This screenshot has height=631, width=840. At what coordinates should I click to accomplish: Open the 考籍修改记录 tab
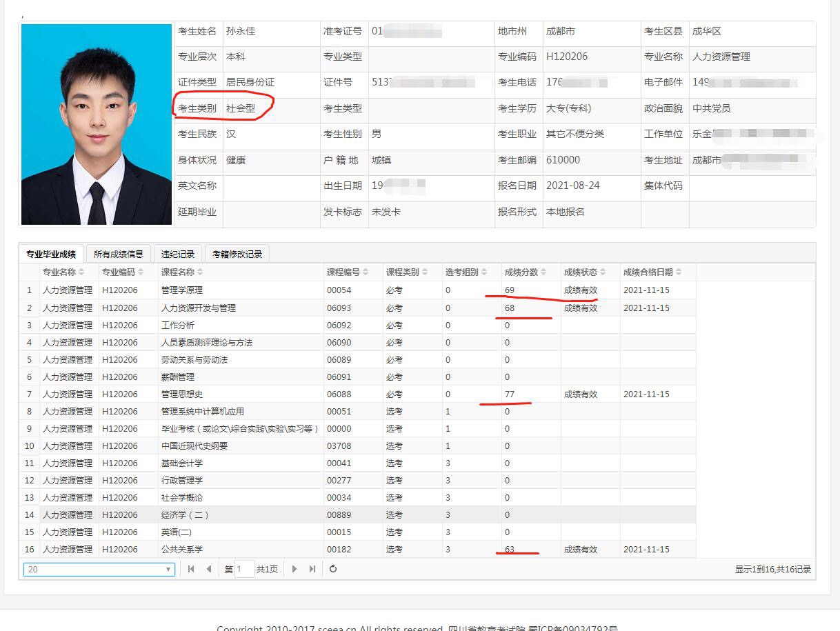tap(237, 254)
